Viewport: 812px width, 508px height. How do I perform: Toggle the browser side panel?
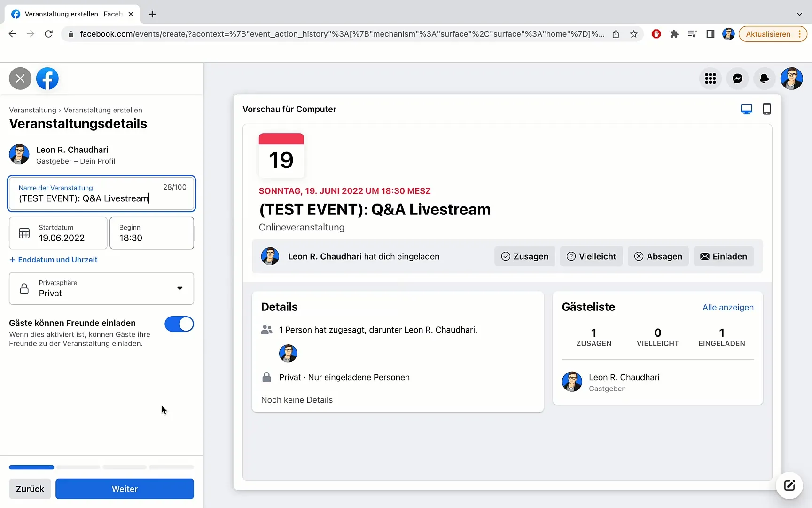[710, 34]
